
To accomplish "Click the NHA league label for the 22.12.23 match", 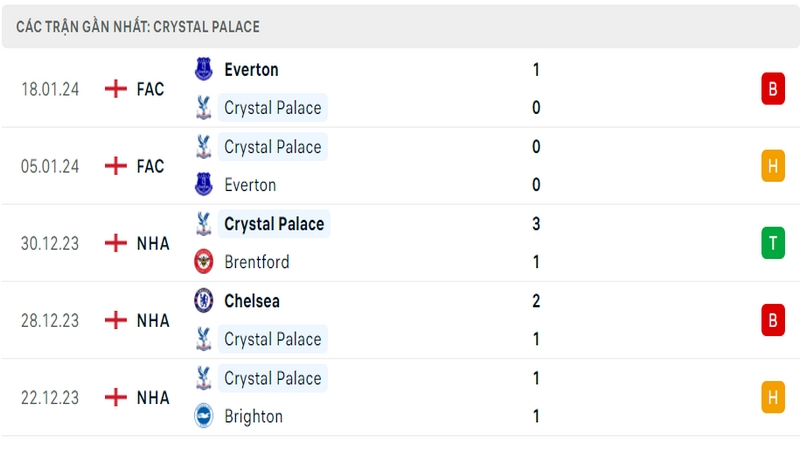I will (153, 397).
